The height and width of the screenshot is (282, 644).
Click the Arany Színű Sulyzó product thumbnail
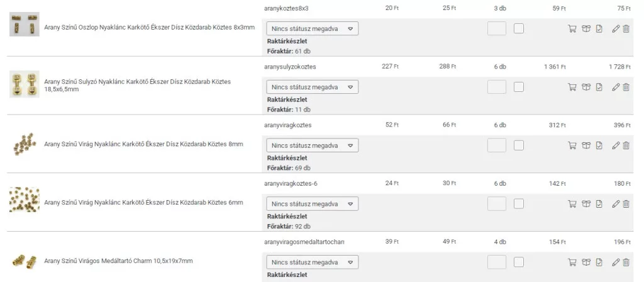(x=25, y=84)
